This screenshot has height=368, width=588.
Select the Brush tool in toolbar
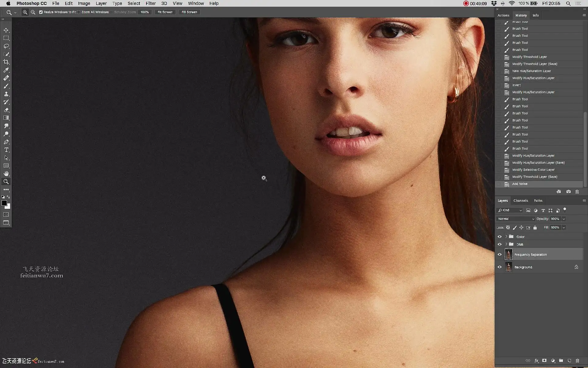(6, 86)
